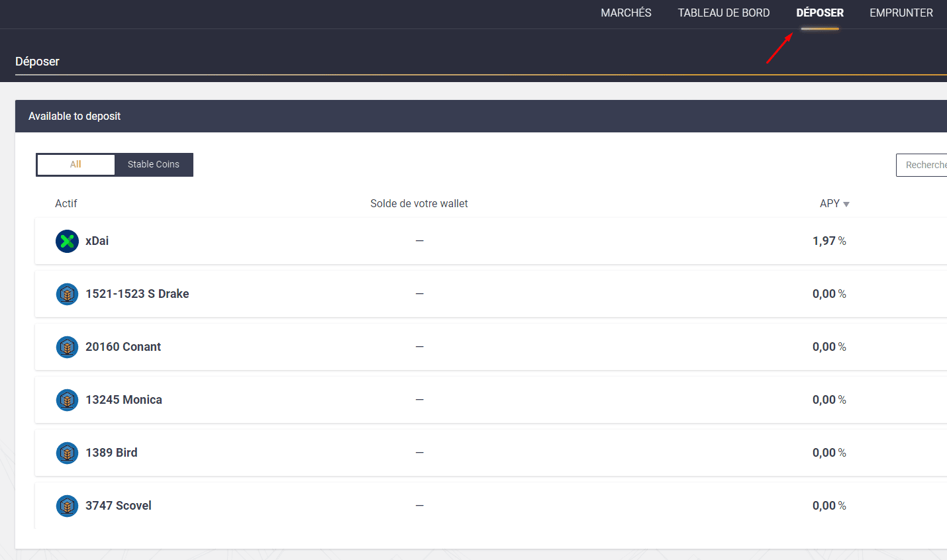Click the 20160 Conant property icon
947x560 pixels.
(x=67, y=347)
